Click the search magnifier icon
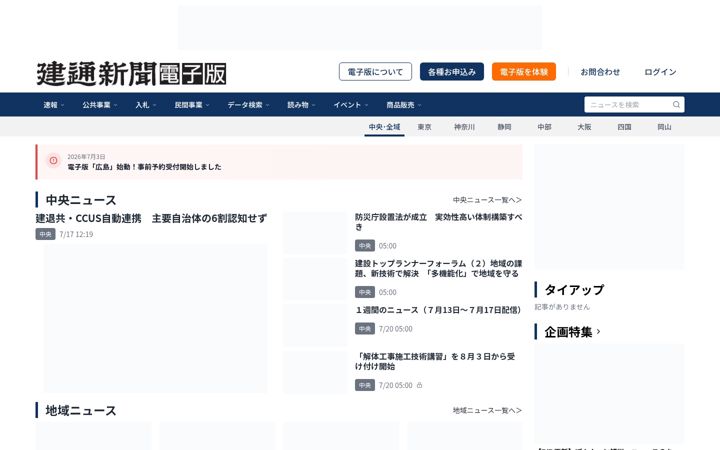 (676, 105)
